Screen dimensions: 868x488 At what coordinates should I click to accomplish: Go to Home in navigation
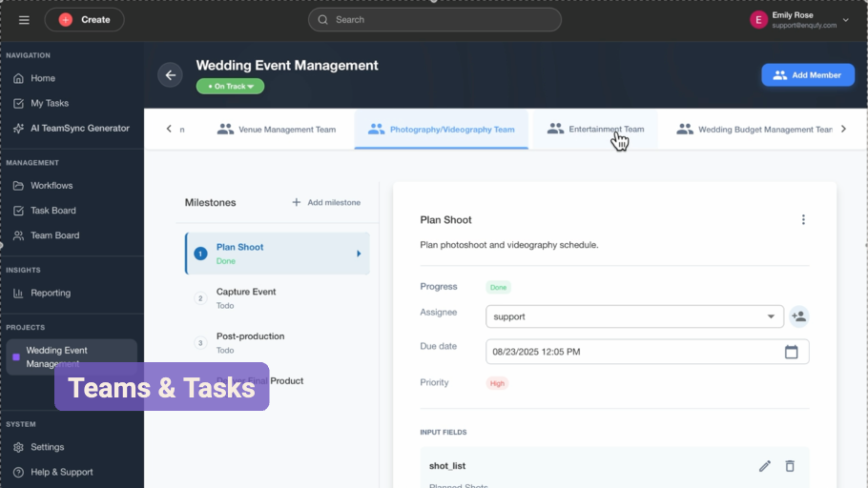point(43,78)
